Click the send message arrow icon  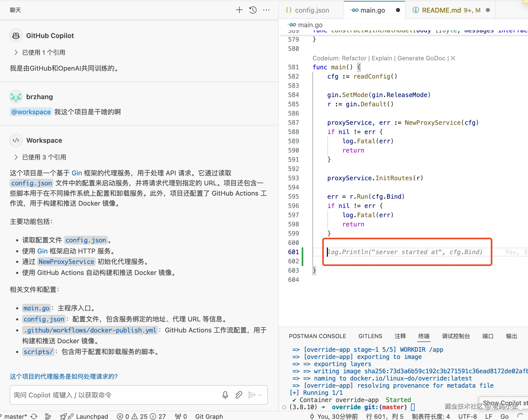click(252, 395)
